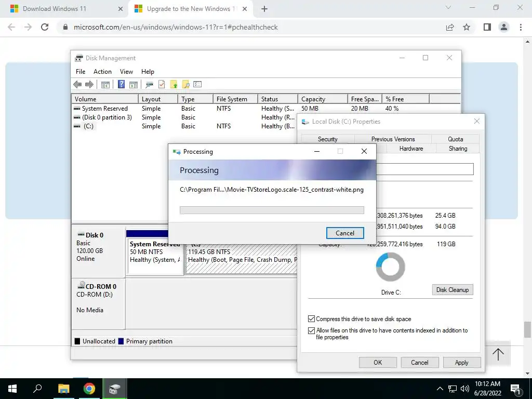Click the Processing progress bar
The image size is (532, 399).
coord(272,210)
